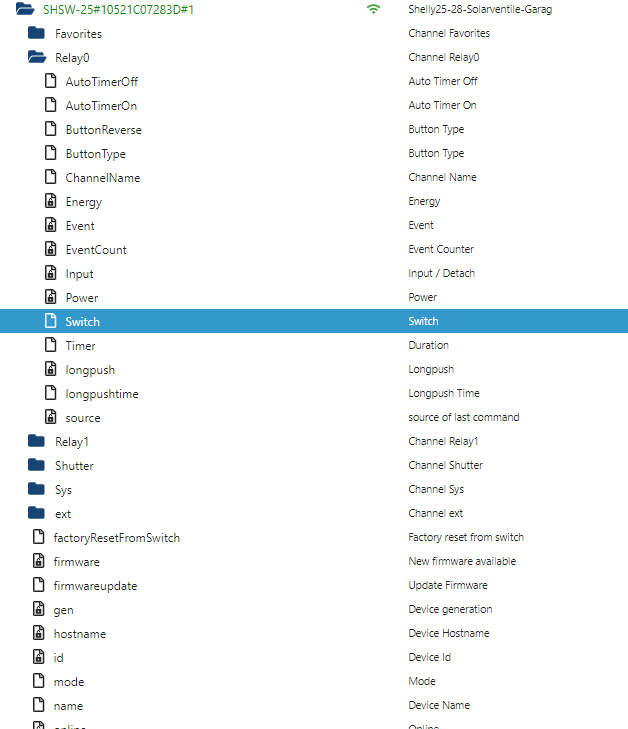Screen dimensions: 628x729
Task: Select the AutoTimerOn state
Action: (101, 106)
